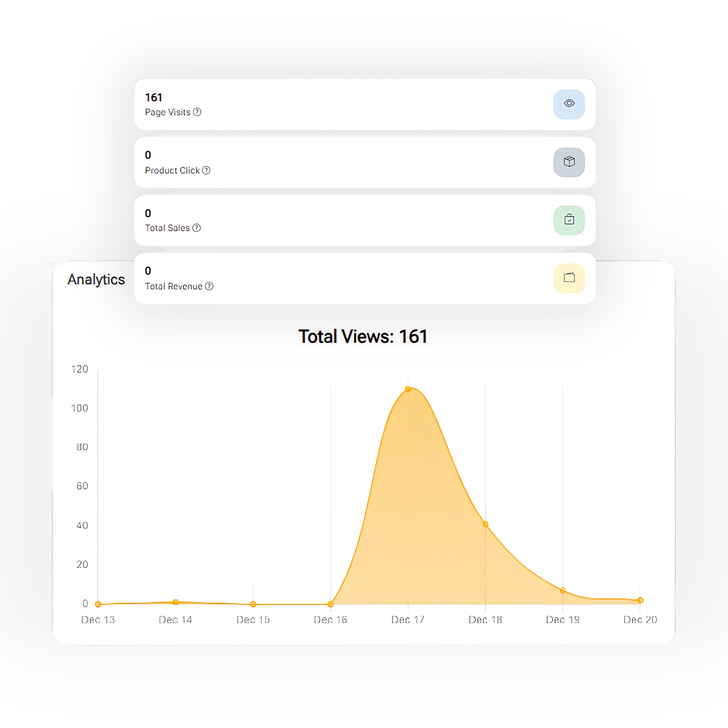Screen dimensions: 728x728
Task: Select the Dec 18 data point on chart
Action: tap(485, 524)
